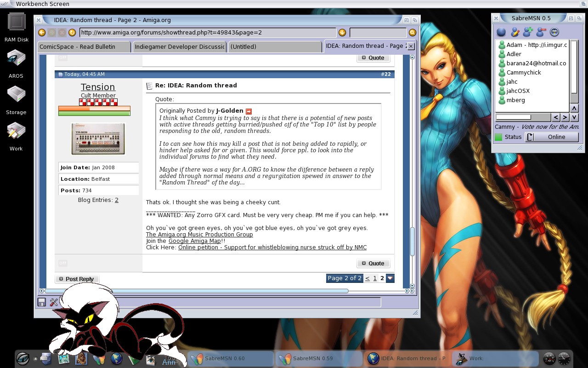Click the greyed-out stop loading button
The height and width of the screenshot is (368, 588).
(62, 33)
